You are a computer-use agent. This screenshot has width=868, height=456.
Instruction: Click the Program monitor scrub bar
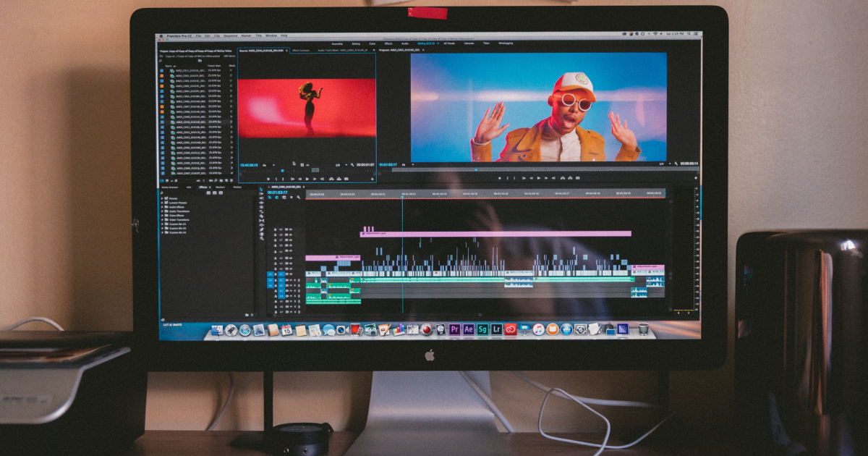click(x=545, y=169)
